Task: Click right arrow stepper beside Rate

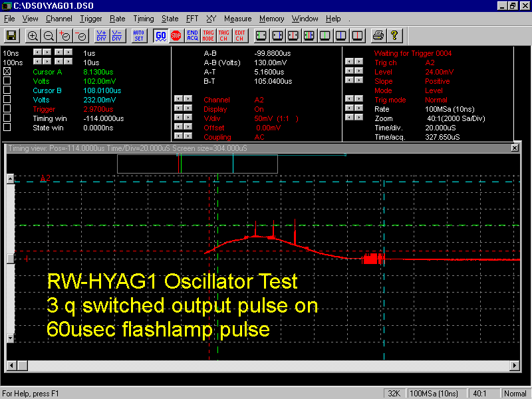Action: (358, 108)
